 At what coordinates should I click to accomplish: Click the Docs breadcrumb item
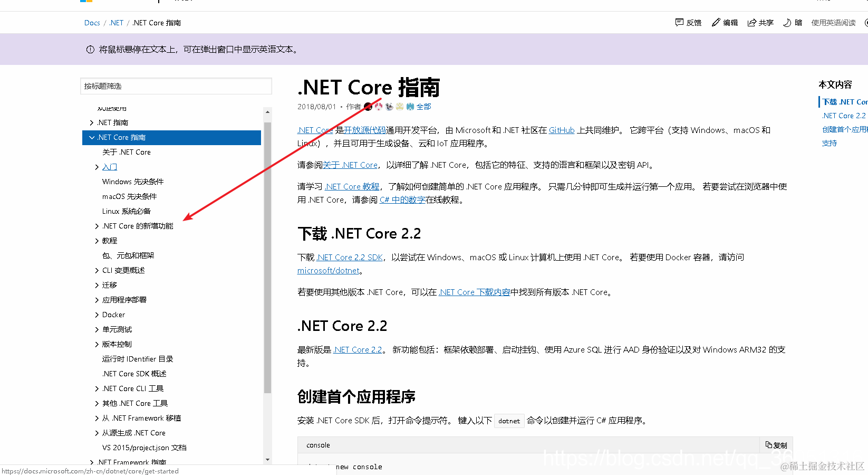click(92, 23)
